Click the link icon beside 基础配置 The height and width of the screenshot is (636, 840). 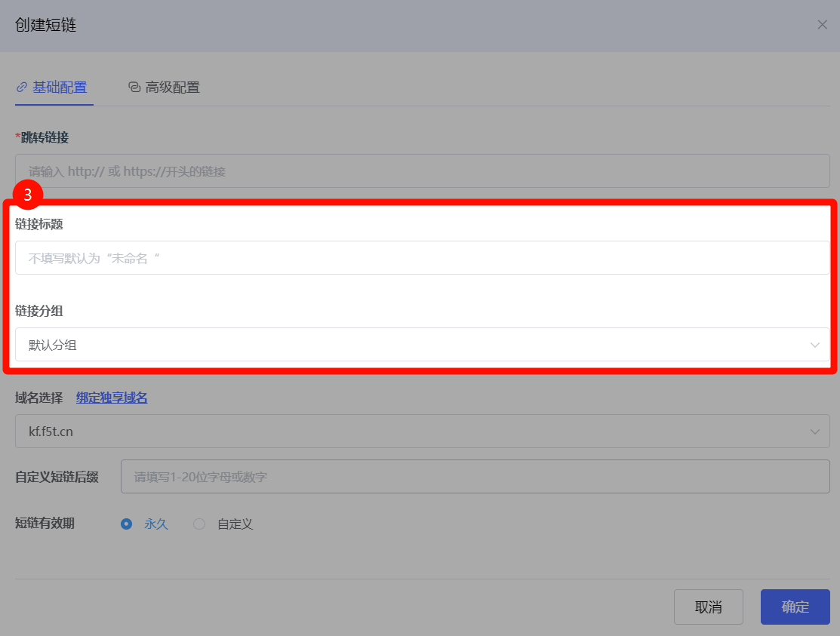tap(22, 87)
